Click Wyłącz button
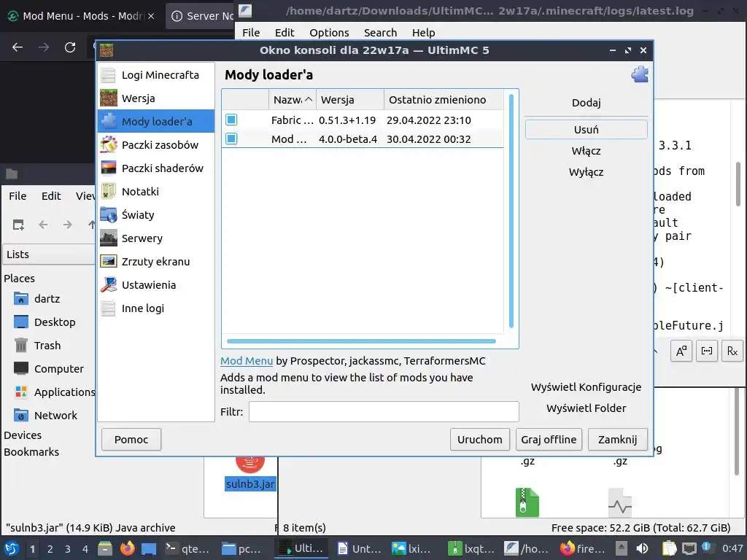Viewport: 747px width, 560px height. (586, 172)
